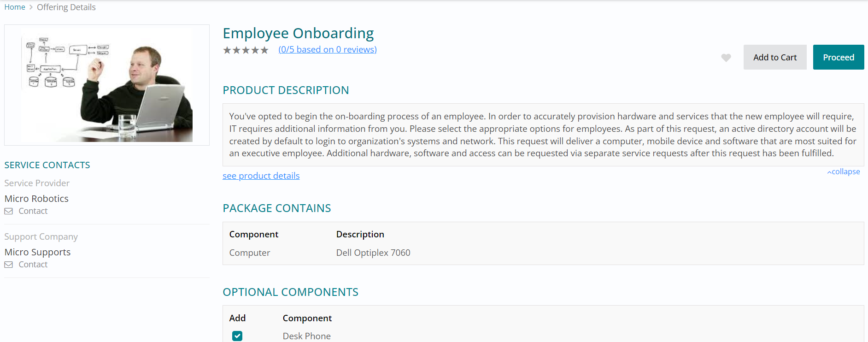
Task: Click the breadcrumb chevron after Home
Action: tap(31, 7)
